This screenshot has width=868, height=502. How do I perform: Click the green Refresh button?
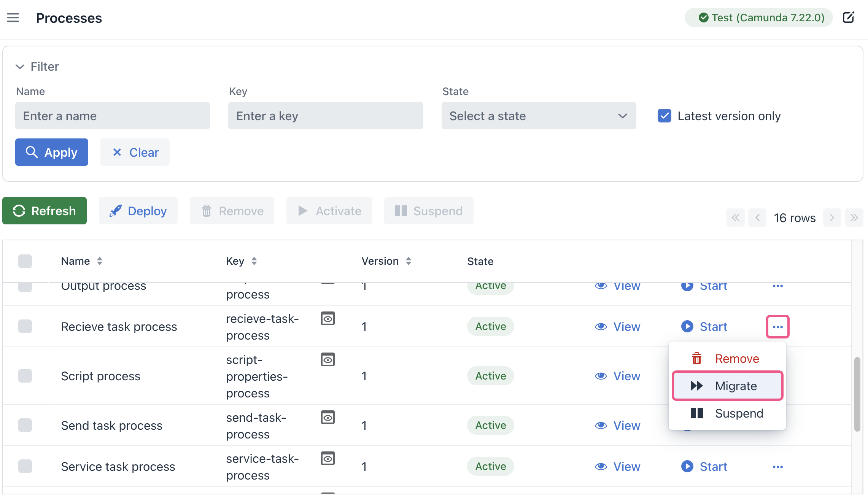45,211
